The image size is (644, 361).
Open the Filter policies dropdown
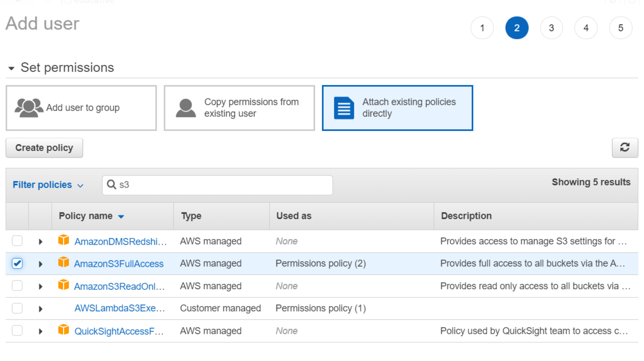point(48,185)
